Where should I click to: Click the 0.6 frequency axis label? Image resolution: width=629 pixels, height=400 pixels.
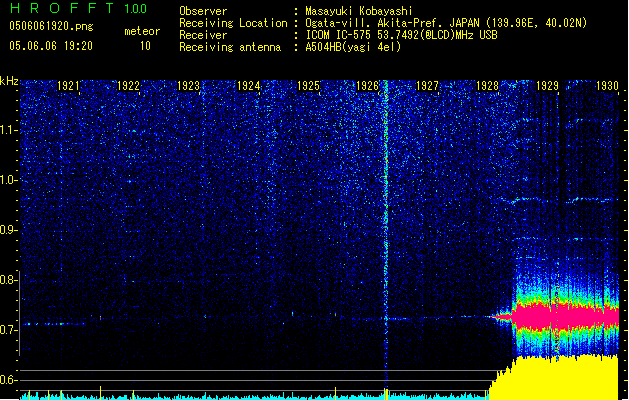click(x=9, y=380)
